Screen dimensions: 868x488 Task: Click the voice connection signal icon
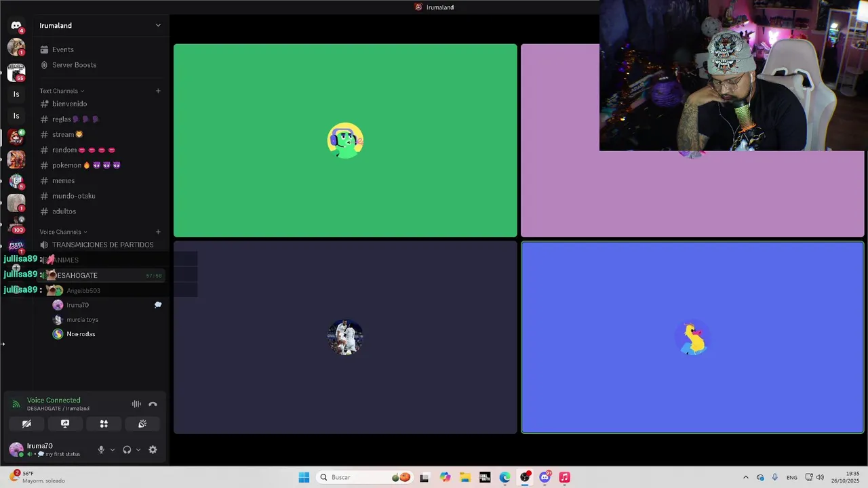pos(16,404)
